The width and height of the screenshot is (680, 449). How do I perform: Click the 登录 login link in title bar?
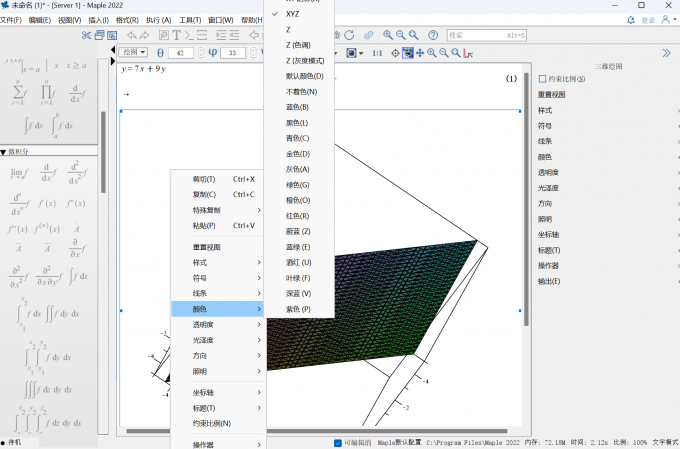(x=648, y=20)
